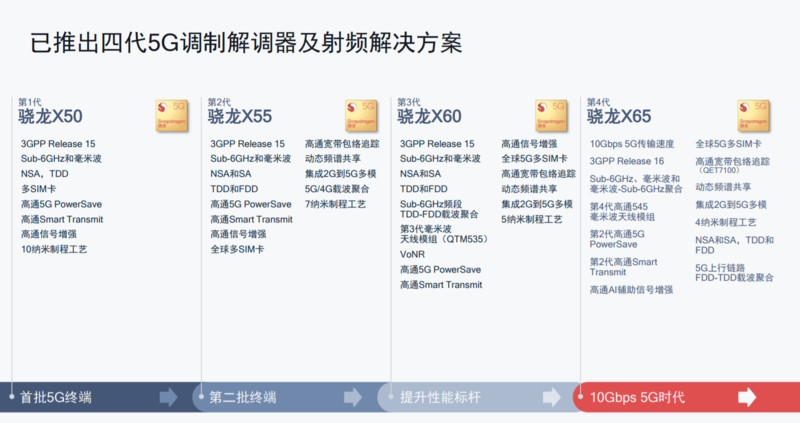This screenshot has height=423, width=800.
Task: Click NSA和SA, TDD和FDD in the X65 column
Action: coord(734,245)
